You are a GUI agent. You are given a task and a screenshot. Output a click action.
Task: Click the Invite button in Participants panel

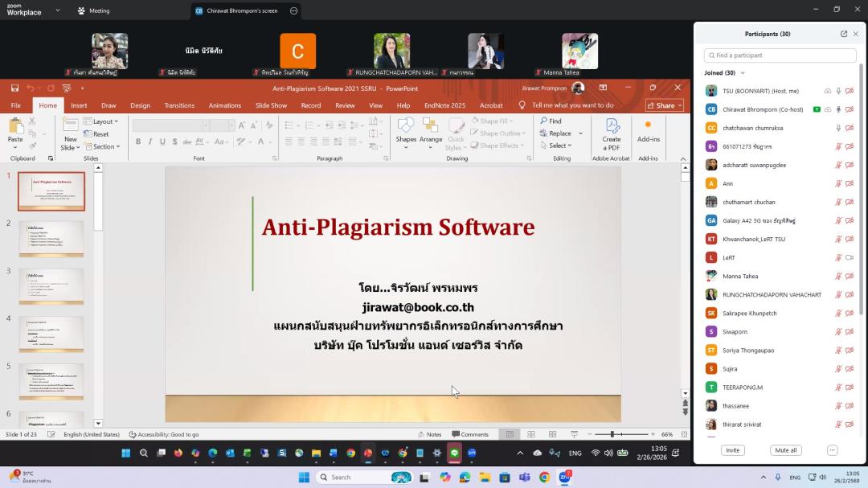coord(732,450)
